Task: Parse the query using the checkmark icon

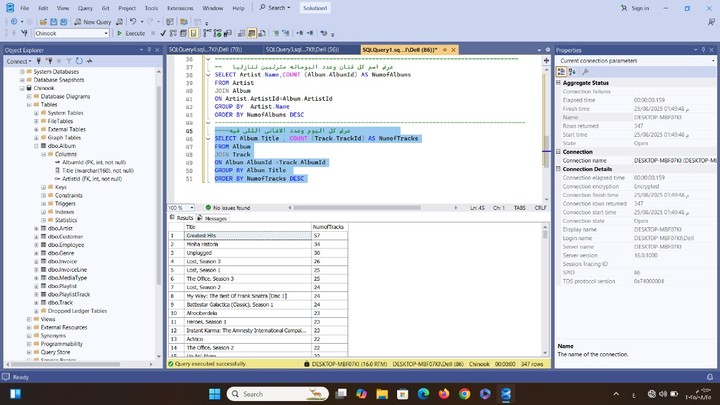Action: click(x=163, y=33)
